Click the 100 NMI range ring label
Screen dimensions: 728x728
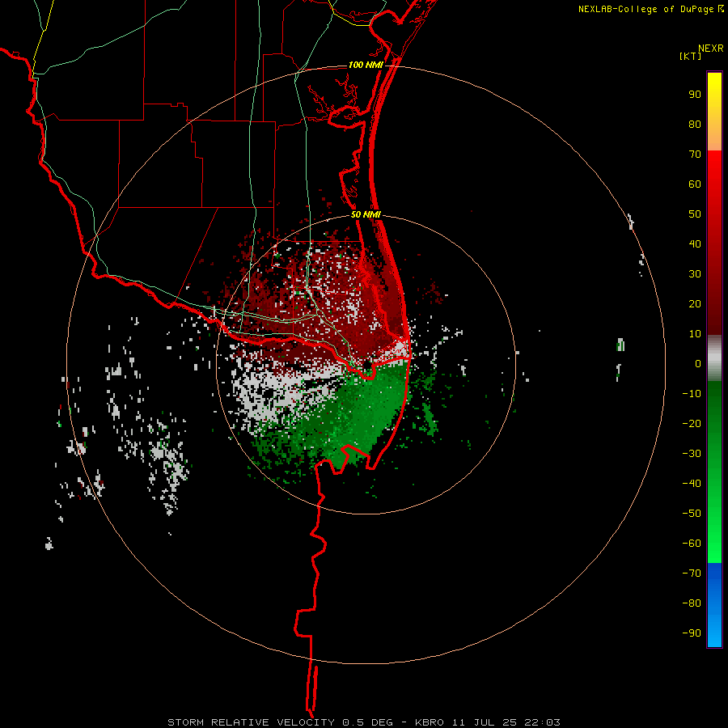[366, 65]
